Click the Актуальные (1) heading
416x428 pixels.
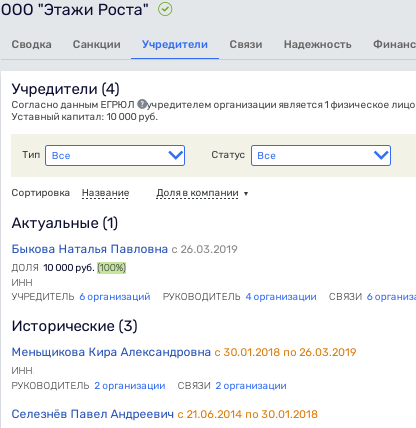65,223
